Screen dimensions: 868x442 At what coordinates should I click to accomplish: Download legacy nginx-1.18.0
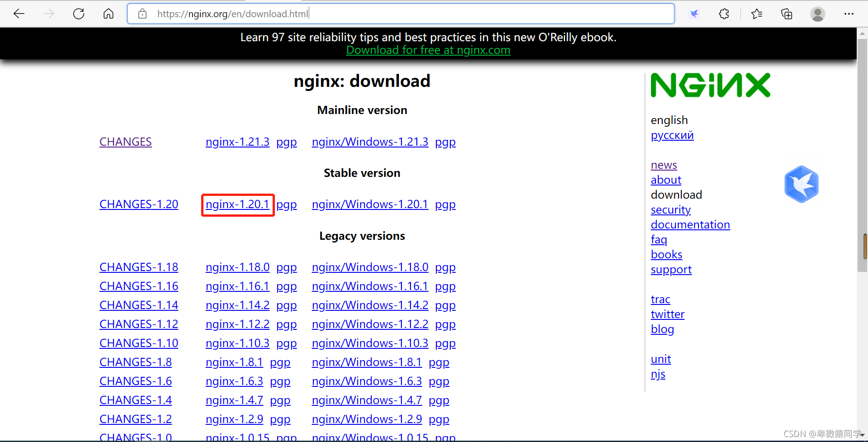[237, 267]
